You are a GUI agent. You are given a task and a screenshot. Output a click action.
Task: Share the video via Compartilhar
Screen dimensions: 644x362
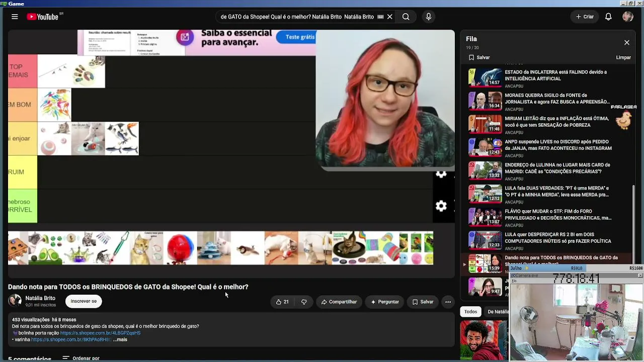pyautogui.click(x=339, y=302)
